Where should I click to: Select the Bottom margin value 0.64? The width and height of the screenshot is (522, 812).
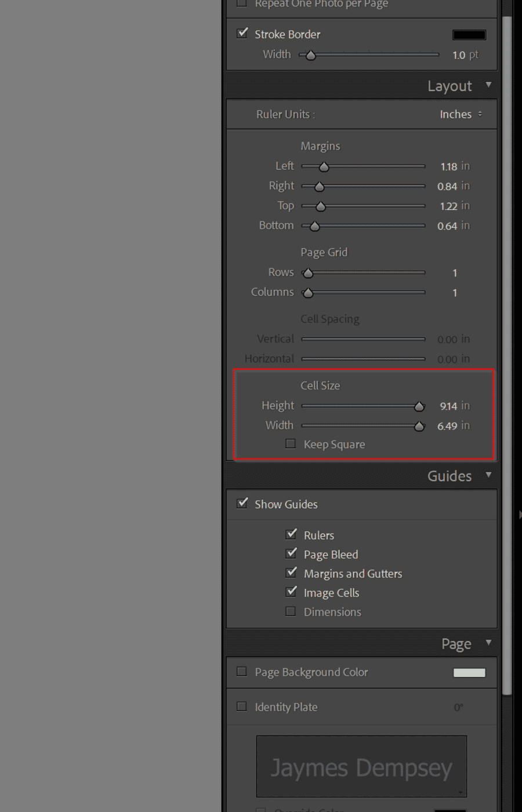(447, 226)
